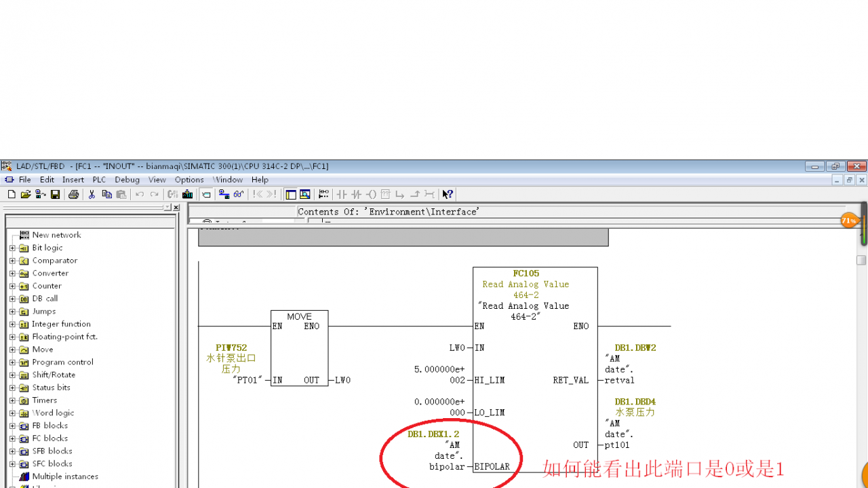Screen dimensions: 868x488
Task: Click the Close Branch toolbar icon
Action: 414,194
